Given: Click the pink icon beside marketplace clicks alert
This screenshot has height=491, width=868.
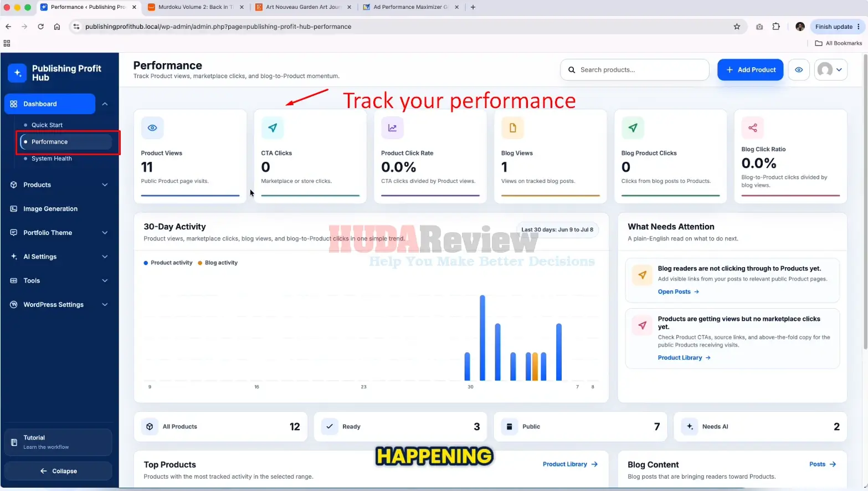Looking at the screenshot, I should tap(643, 325).
